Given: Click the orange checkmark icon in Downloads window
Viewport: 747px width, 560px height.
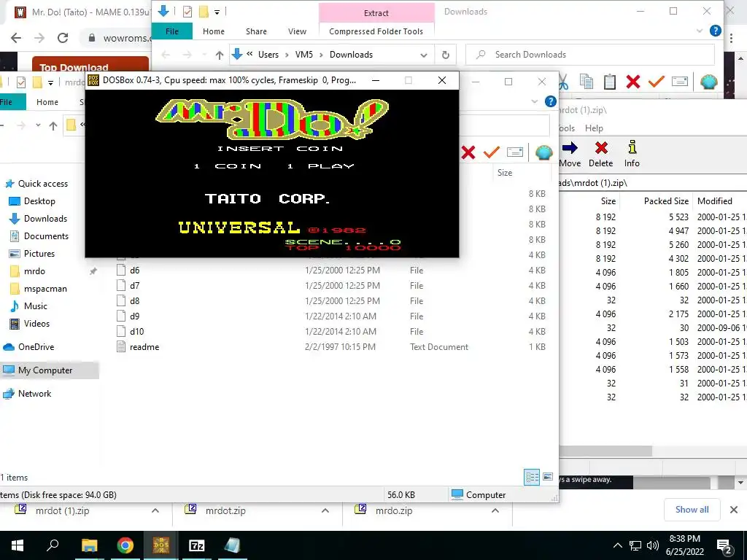Looking at the screenshot, I should [656, 82].
